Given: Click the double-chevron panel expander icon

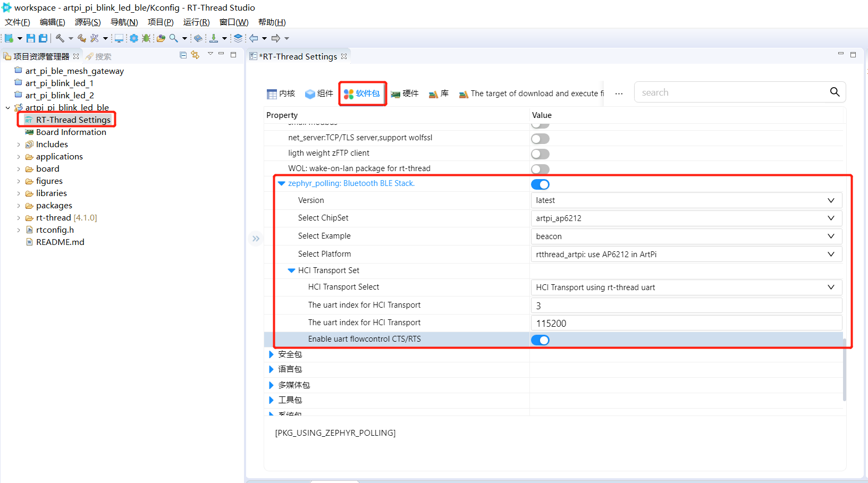Looking at the screenshot, I should 256,239.
